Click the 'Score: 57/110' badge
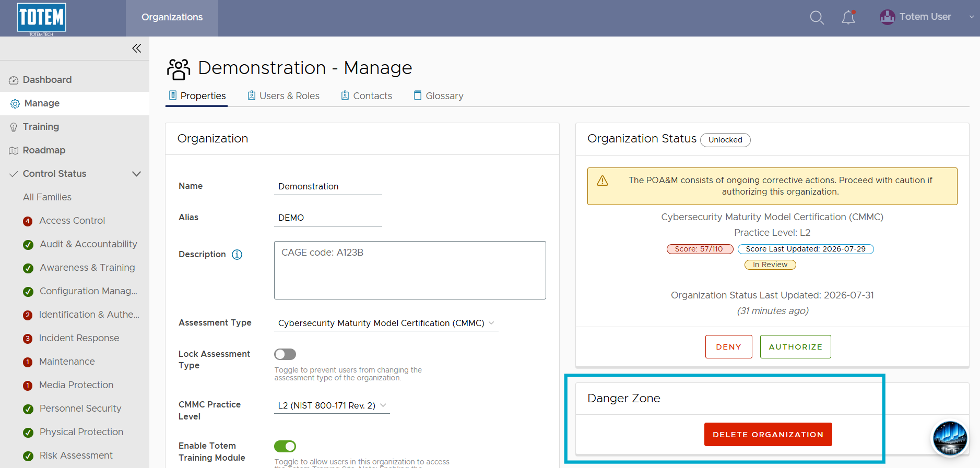The width and height of the screenshot is (980, 468). [x=700, y=249]
